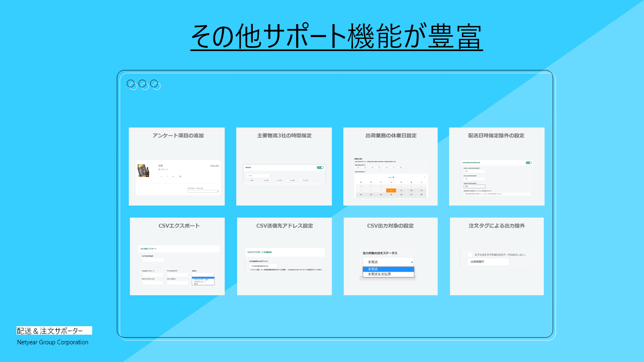644x362 pixels.
Task: Select 未発送＆支払済 from the status dropdown
Action: tap(379, 274)
